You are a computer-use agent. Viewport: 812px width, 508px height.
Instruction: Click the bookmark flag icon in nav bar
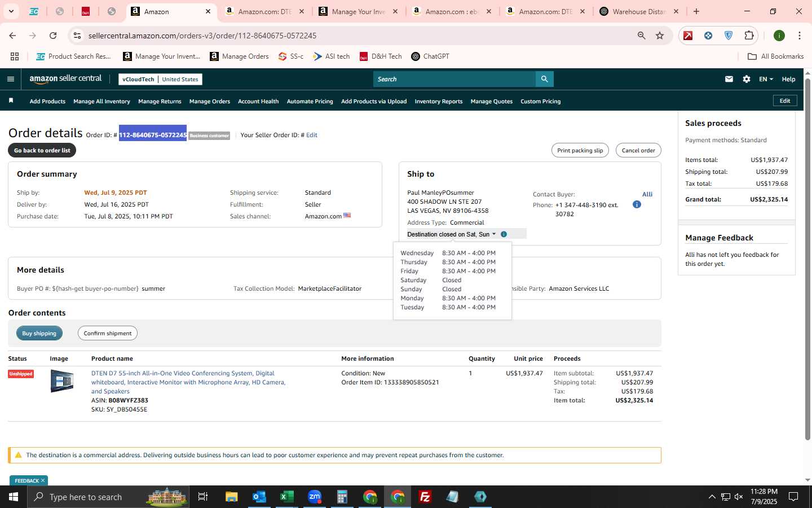pos(11,100)
